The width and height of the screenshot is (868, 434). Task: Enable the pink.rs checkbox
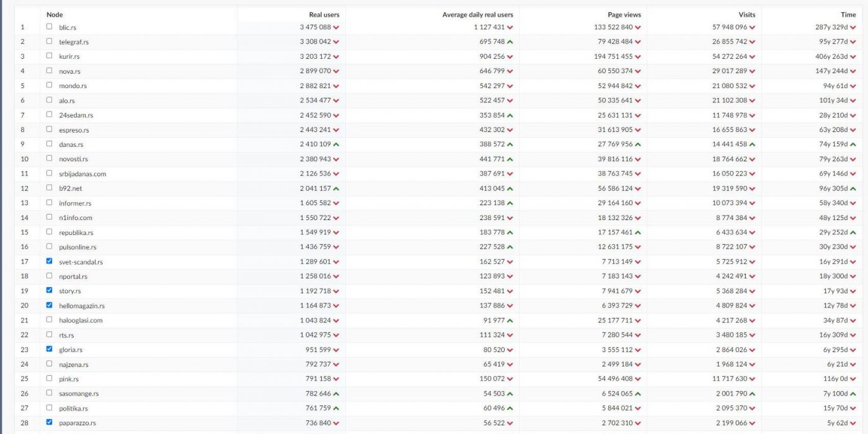tap(49, 378)
